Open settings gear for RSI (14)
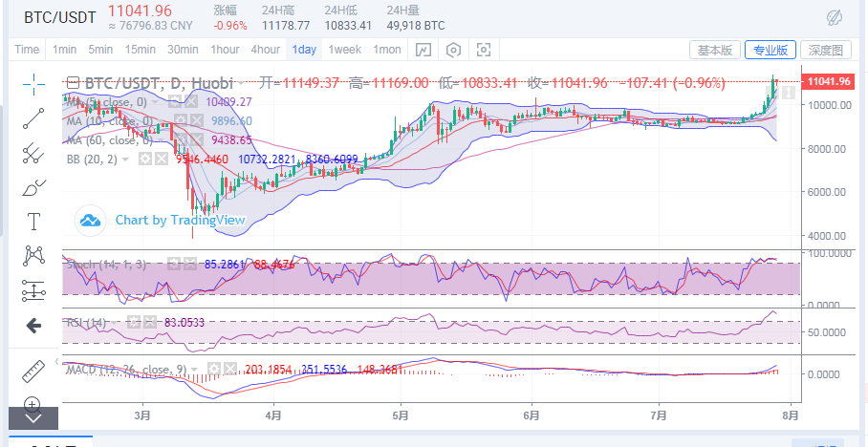The image size is (868, 447). coord(134,322)
